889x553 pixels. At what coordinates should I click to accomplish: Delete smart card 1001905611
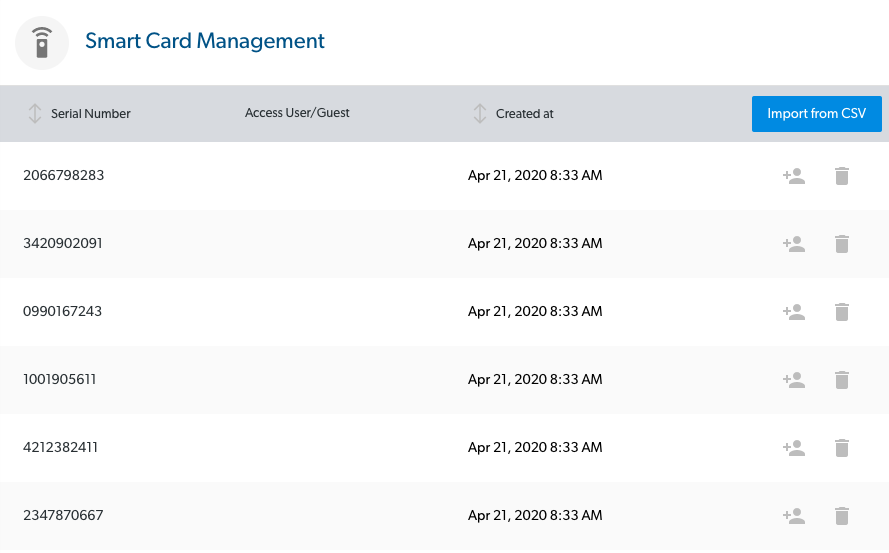(842, 380)
